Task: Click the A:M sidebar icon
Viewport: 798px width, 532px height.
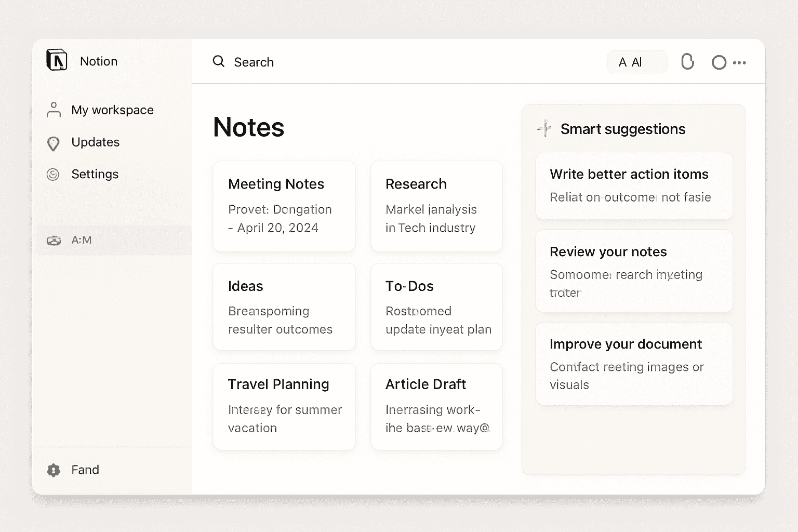Action: 54,241
